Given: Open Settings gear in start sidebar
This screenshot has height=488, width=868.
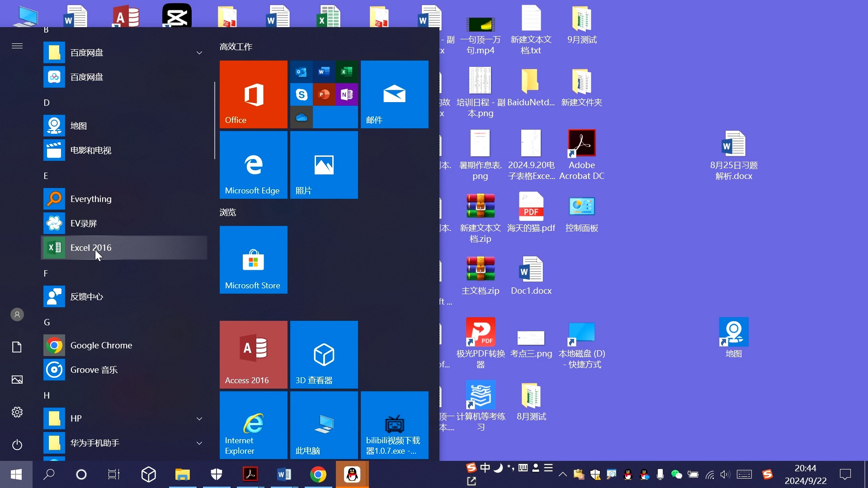Looking at the screenshot, I should 17,412.
